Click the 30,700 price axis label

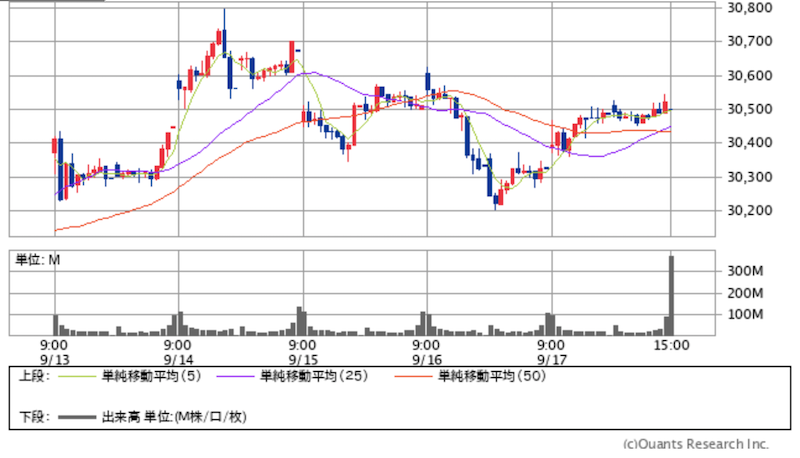pyautogui.click(x=749, y=41)
